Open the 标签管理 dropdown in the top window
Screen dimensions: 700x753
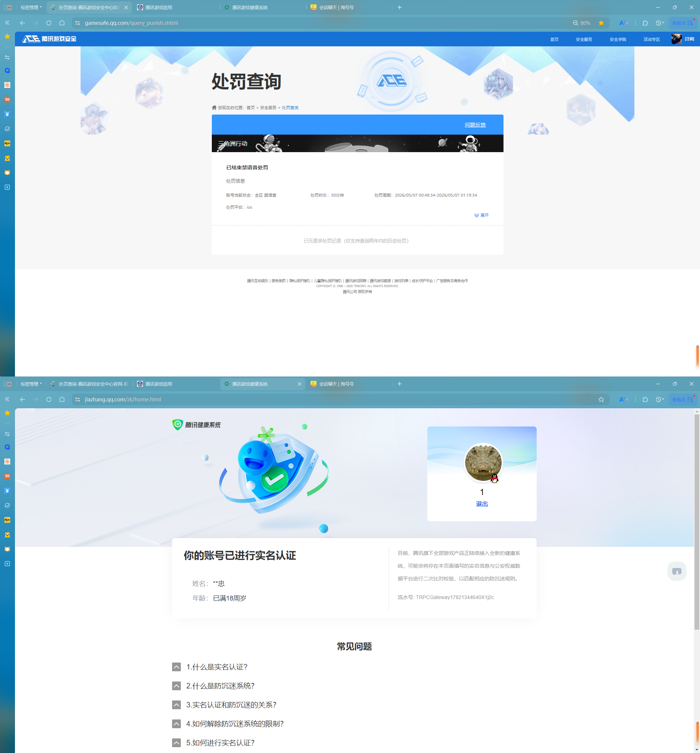click(31, 7)
